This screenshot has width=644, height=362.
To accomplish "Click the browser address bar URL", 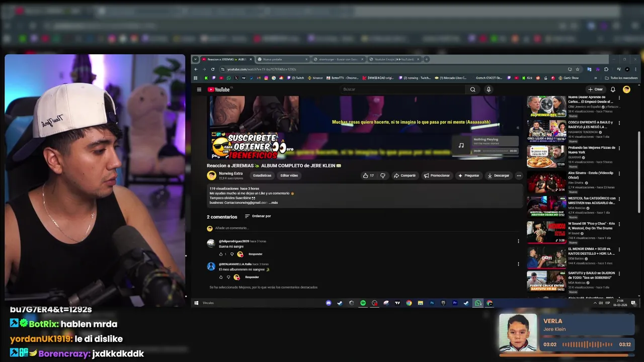I will coord(262,69).
